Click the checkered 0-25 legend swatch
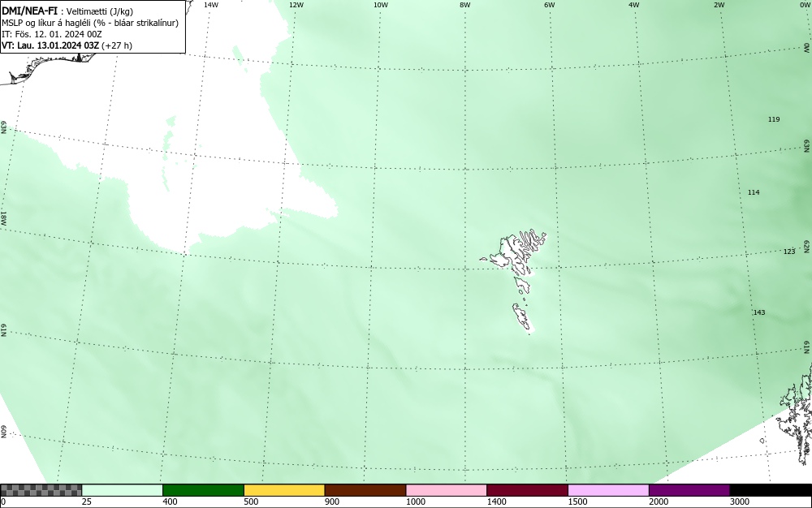 [41, 490]
